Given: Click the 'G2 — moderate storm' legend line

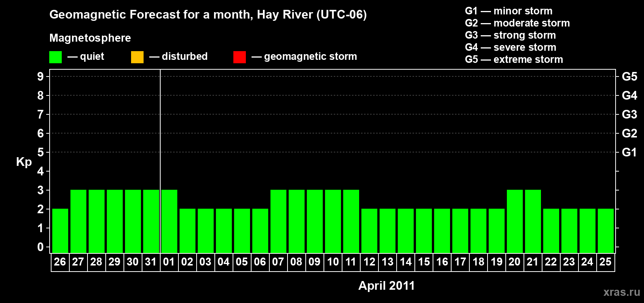Looking at the screenshot, I should (x=517, y=23).
